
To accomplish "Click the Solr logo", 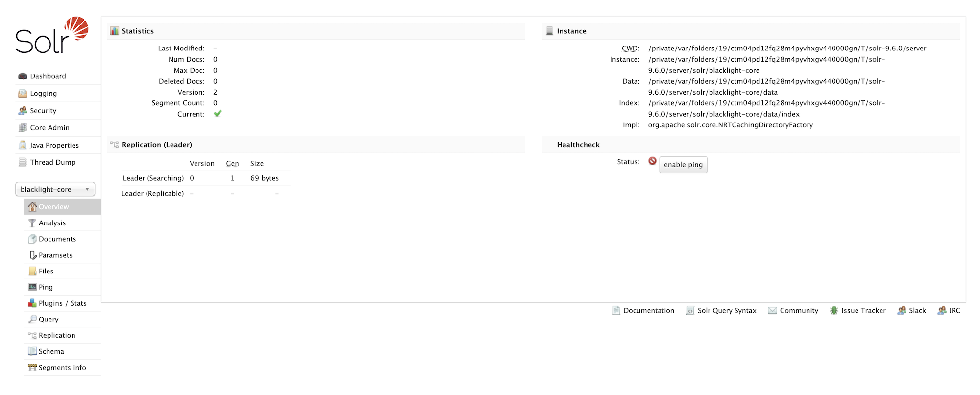I will (x=52, y=35).
